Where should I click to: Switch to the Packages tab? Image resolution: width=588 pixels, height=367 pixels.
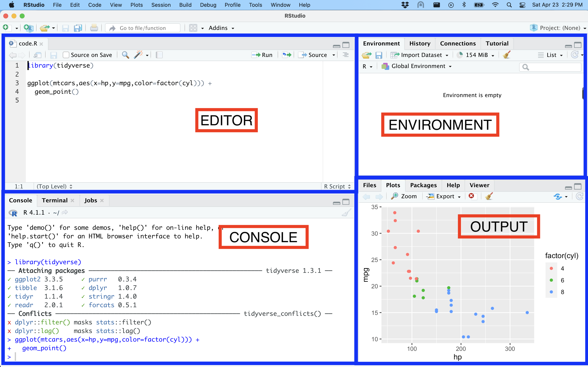423,185
